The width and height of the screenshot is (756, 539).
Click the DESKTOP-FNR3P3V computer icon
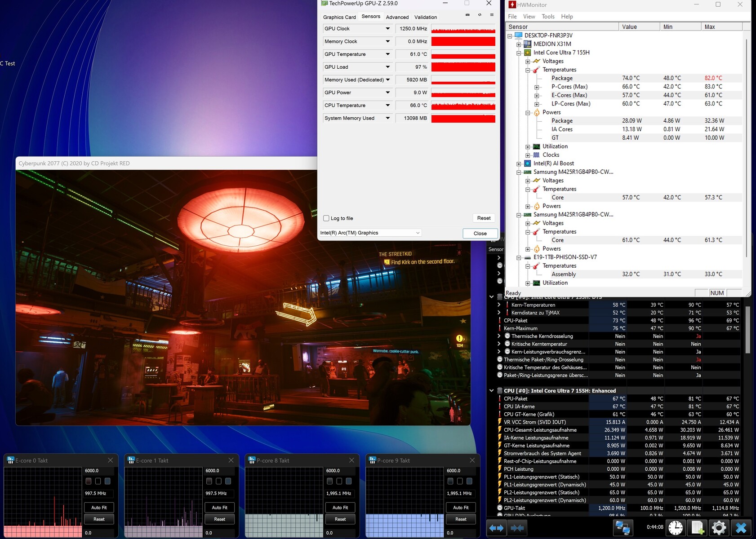click(518, 35)
